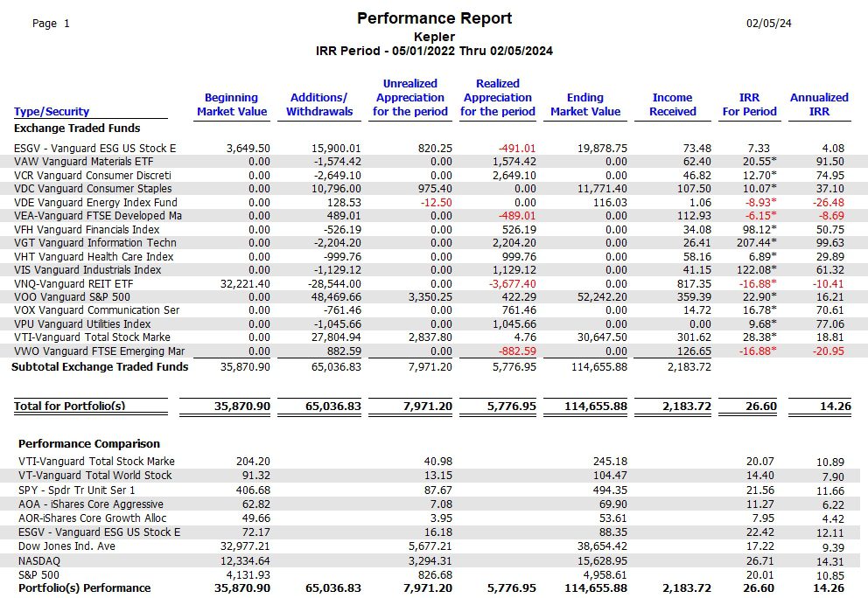868x598 pixels.
Task: Click the Performance Comparison heading
Action: [x=89, y=443]
